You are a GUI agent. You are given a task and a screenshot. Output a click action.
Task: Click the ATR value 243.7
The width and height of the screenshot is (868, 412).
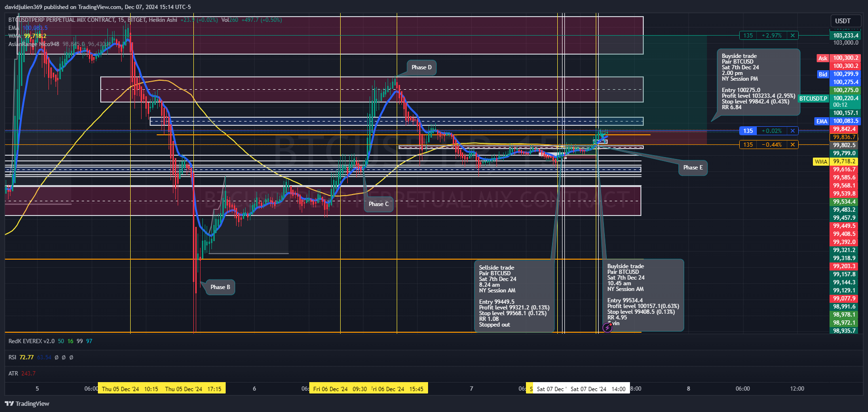tap(29, 374)
